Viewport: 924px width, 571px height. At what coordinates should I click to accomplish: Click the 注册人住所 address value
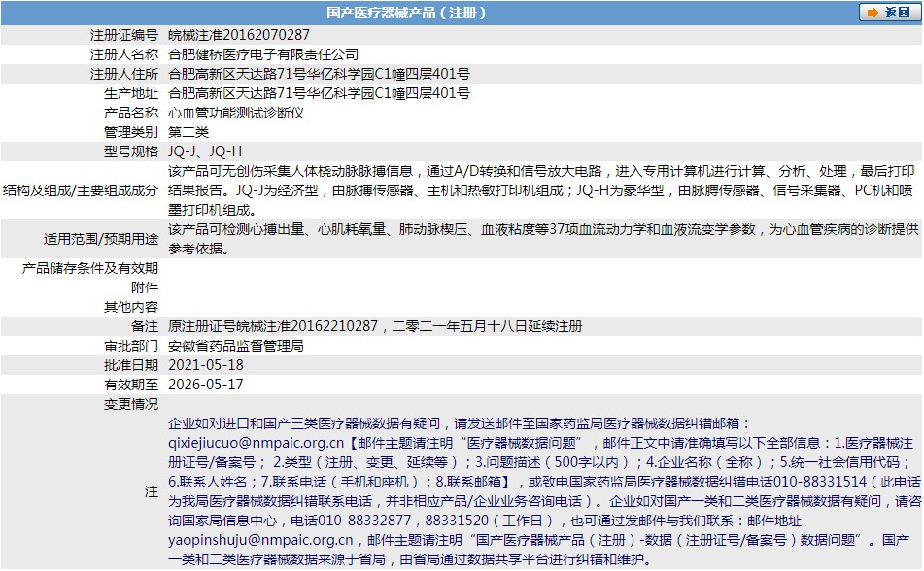pos(319,74)
